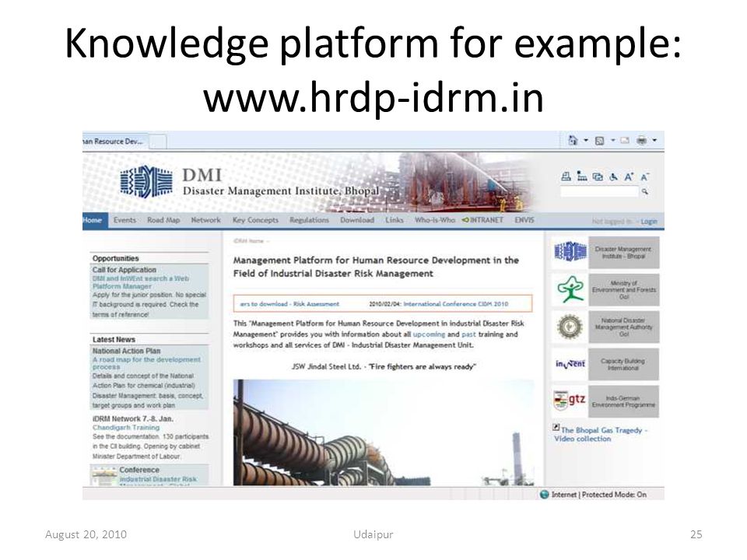Viewport: 747px width, 560px height.
Task: Click the Read Mail toolbar icon
Action: pyautogui.click(x=625, y=141)
